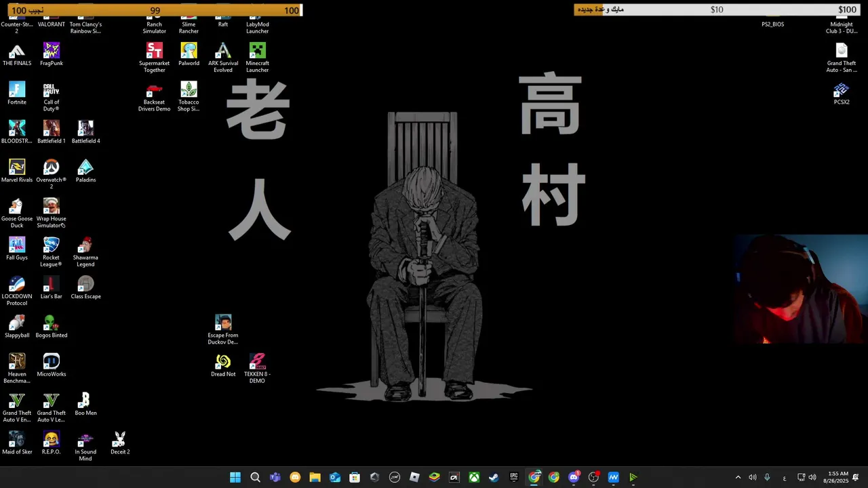Viewport: 868px width, 488px height.
Task: Launch Outlook from the taskbar
Action: pos(335,477)
